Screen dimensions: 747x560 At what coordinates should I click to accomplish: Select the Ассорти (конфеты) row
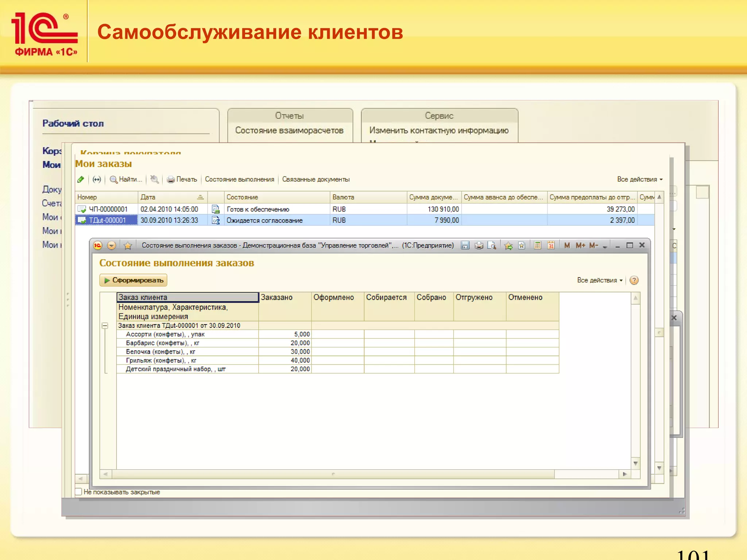coord(338,334)
